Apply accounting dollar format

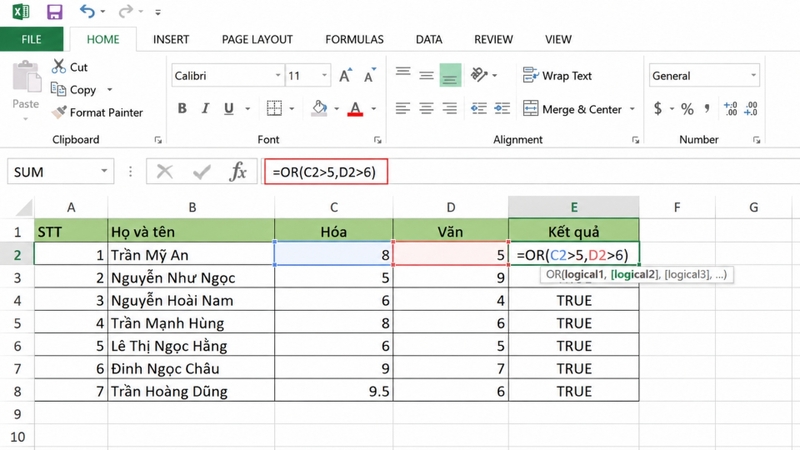pos(658,108)
